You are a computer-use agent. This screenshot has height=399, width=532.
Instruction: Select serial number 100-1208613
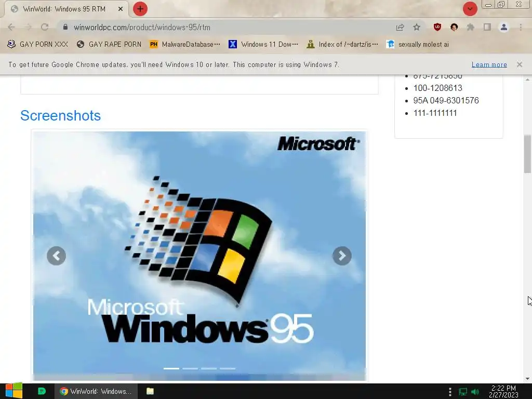[437, 88]
